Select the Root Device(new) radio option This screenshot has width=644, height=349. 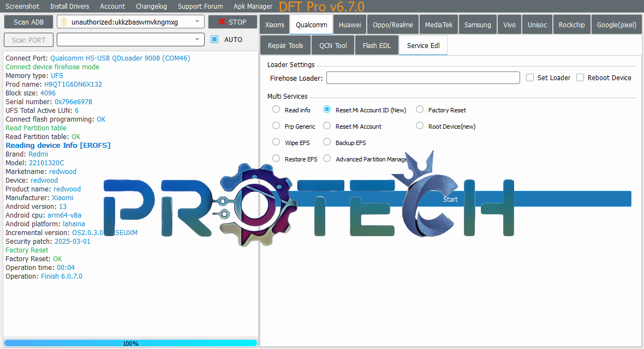(x=419, y=126)
